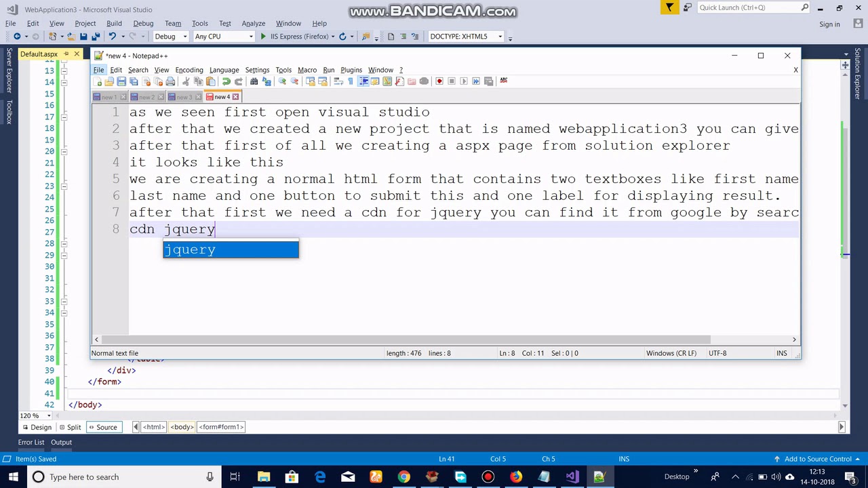This screenshot has width=868, height=488.
Task: Click the macro Playback icon
Action: click(x=464, y=81)
